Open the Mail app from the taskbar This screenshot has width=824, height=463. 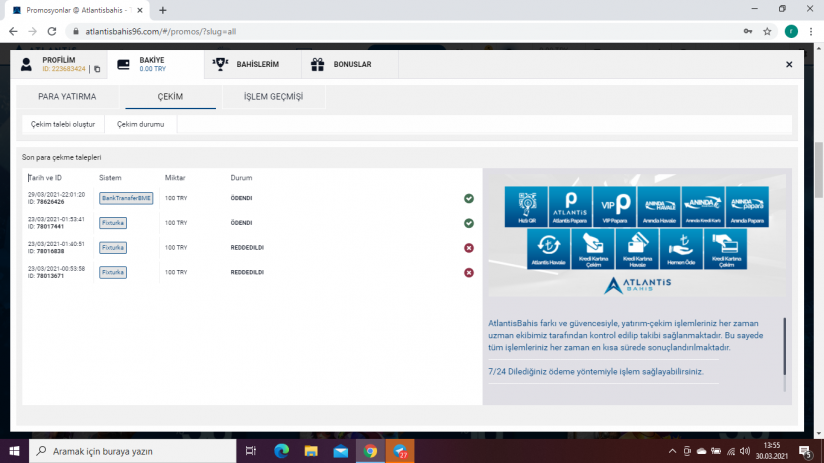click(x=341, y=451)
